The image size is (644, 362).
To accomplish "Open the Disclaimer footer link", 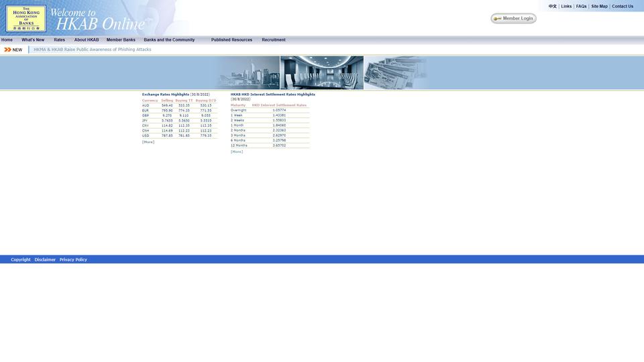I will [45, 260].
